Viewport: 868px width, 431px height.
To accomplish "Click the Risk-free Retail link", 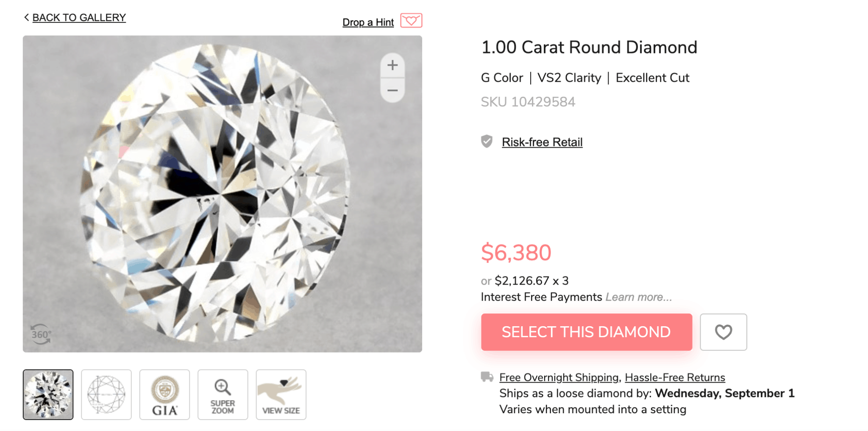I will pyautogui.click(x=542, y=142).
